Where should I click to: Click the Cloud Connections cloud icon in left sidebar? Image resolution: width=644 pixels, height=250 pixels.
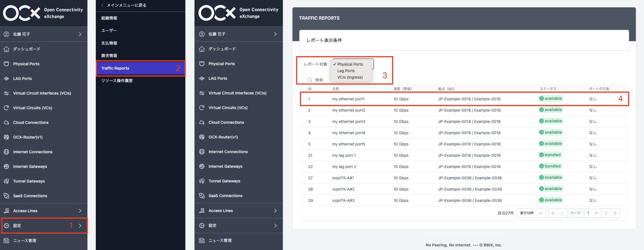tap(7, 122)
